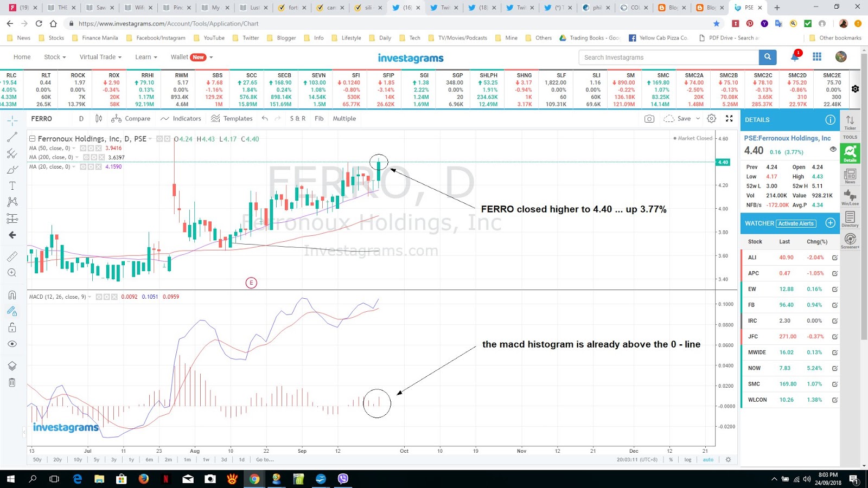Toggle stay-in-drawing-mode pencil lock
The height and width of the screenshot is (488, 868).
[x=12, y=311]
